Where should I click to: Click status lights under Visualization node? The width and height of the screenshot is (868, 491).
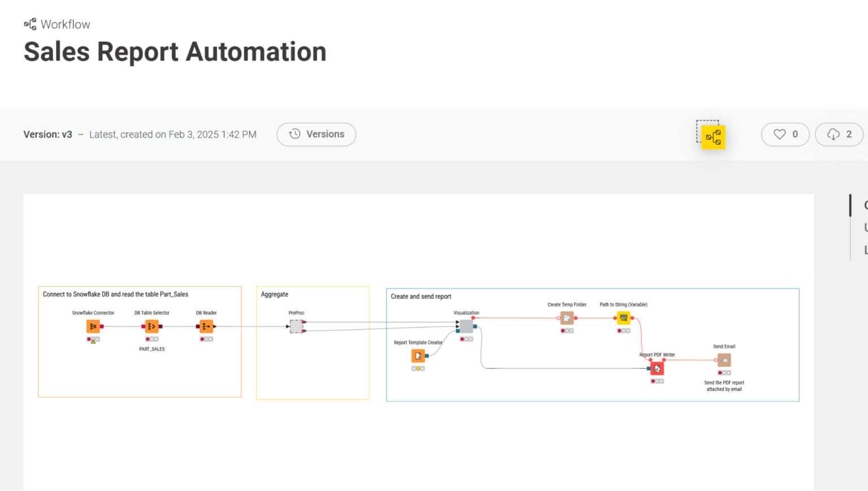pos(466,339)
